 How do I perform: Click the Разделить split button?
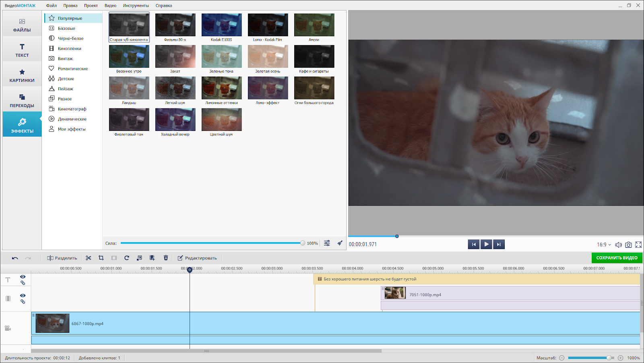click(62, 258)
